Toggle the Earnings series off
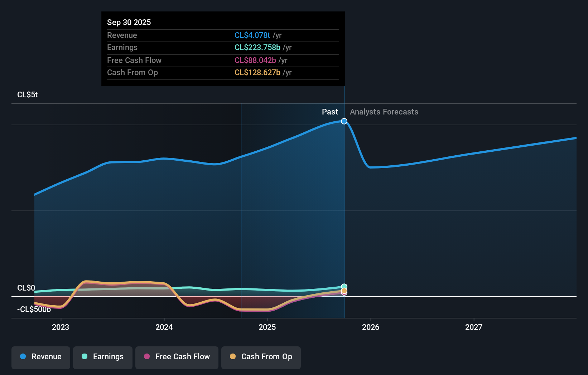The width and height of the screenshot is (588, 375). [x=102, y=357]
